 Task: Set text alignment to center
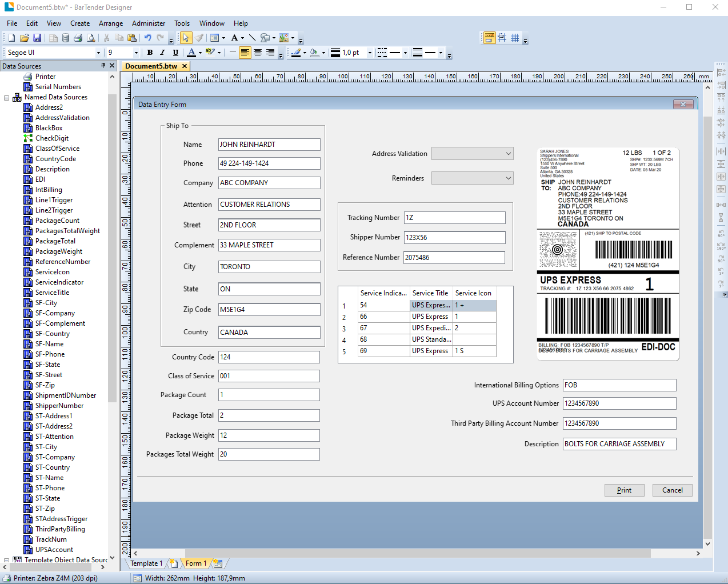point(258,53)
